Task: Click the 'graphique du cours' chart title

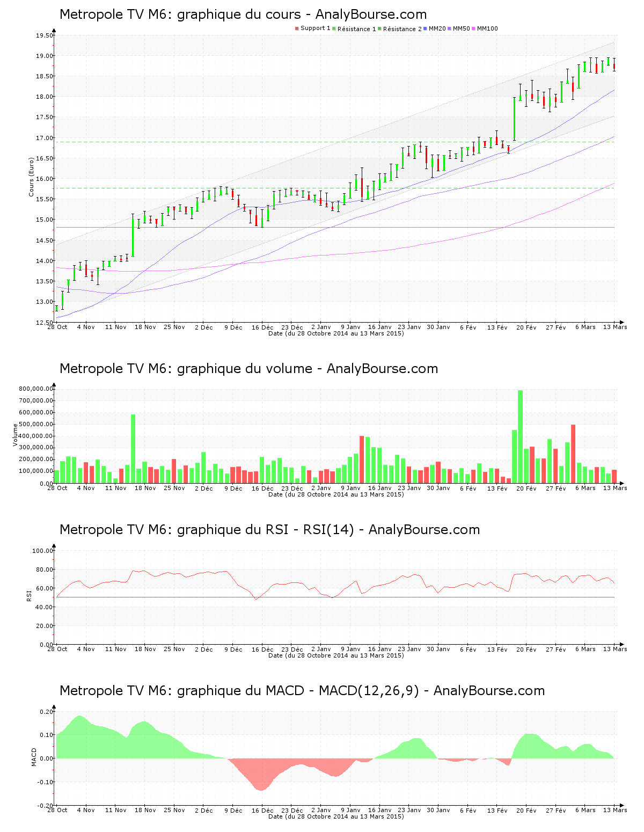Action: coord(243,14)
